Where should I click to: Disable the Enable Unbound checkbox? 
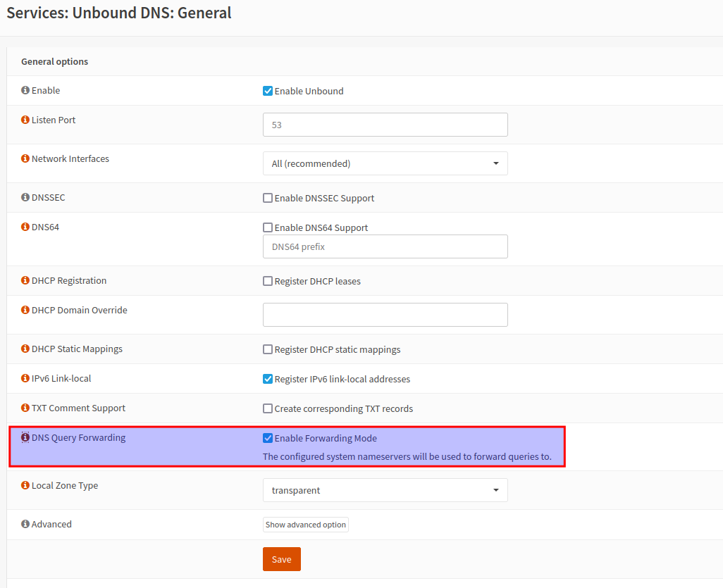click(x=268, y=91)
